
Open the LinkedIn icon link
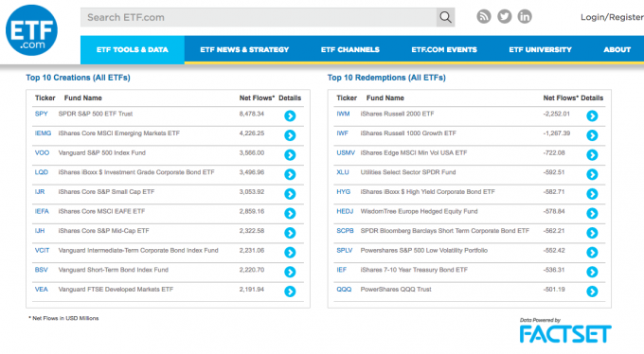point(525,16)
